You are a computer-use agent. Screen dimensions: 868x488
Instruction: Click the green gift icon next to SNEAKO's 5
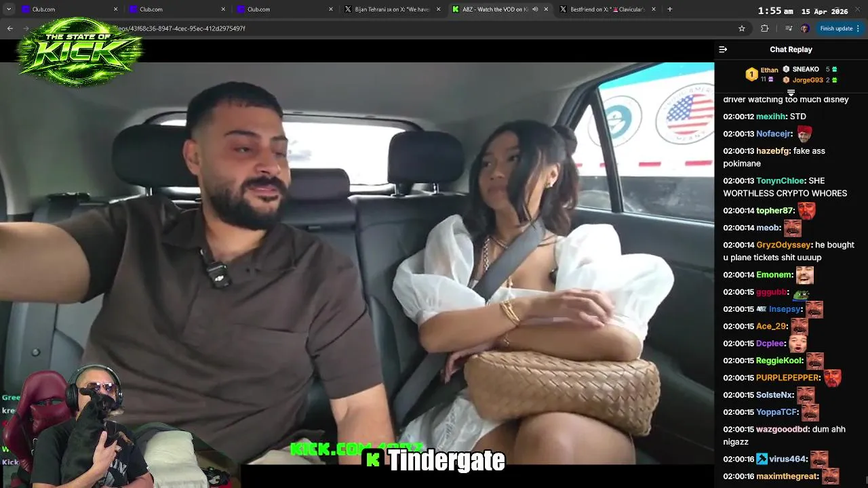pos(834,69)
